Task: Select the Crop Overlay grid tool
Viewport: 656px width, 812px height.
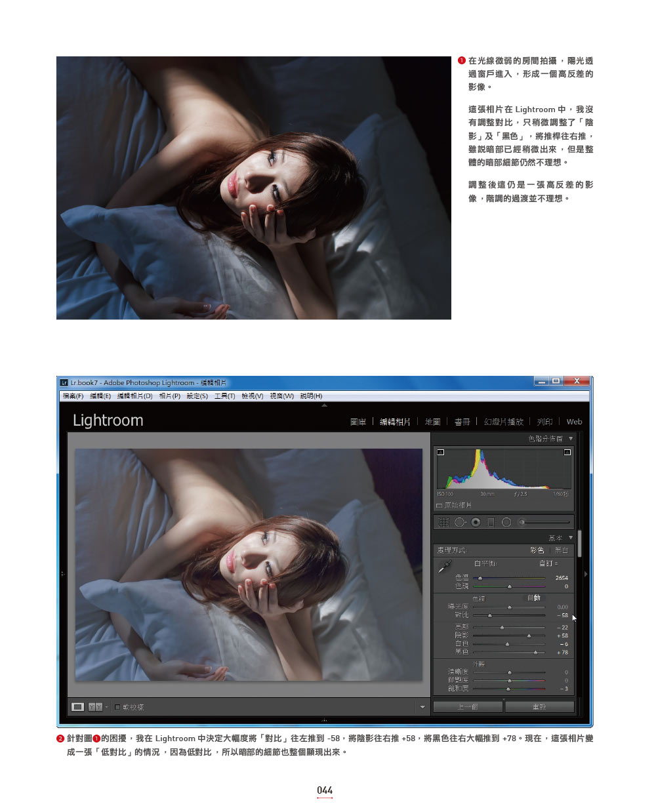Action: point(443,522)
